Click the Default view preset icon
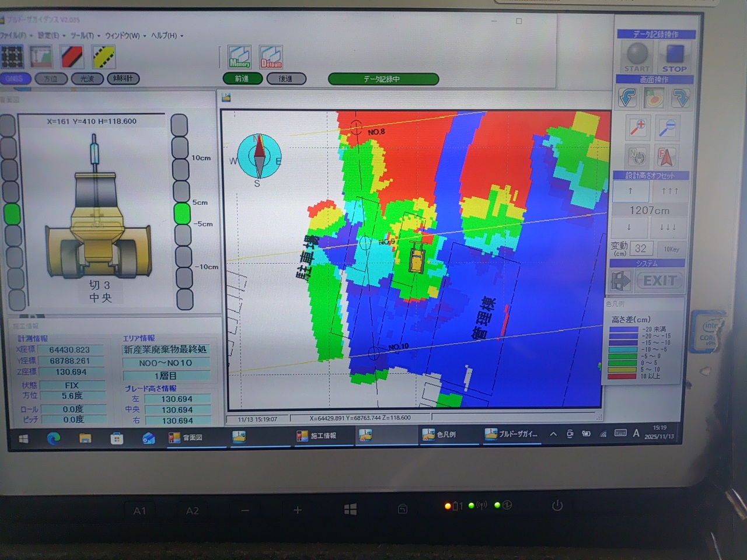 (271, 57)
